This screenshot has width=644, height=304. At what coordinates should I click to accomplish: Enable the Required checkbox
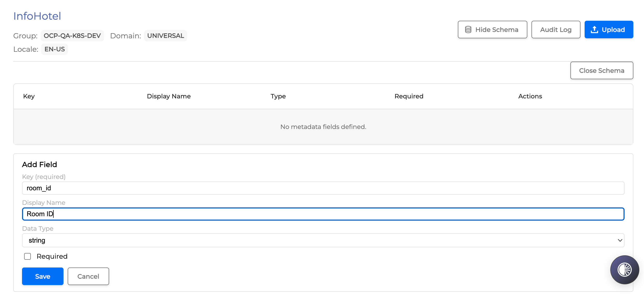coord(27,256)
